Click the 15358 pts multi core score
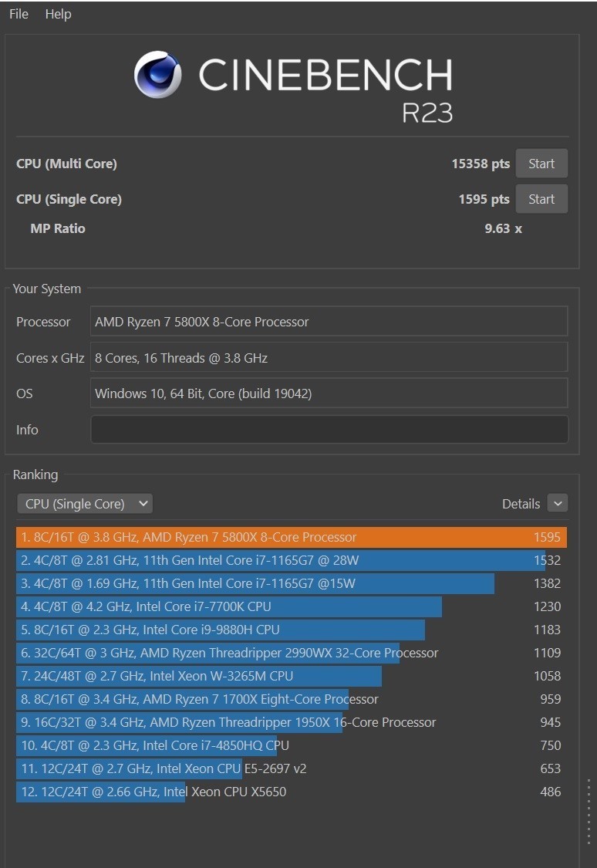The height and width of the screenshot is (868, 597). tap(481, 164)
